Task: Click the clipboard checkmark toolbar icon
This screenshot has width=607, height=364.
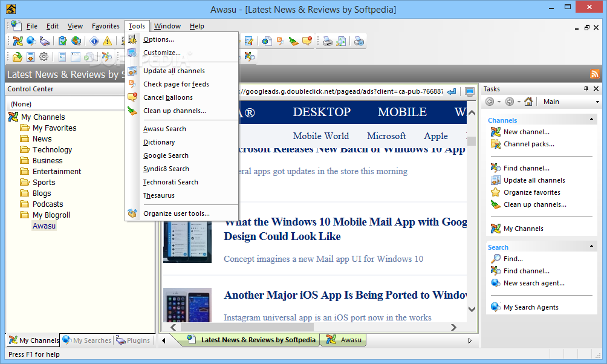Action: click(62, 41)
